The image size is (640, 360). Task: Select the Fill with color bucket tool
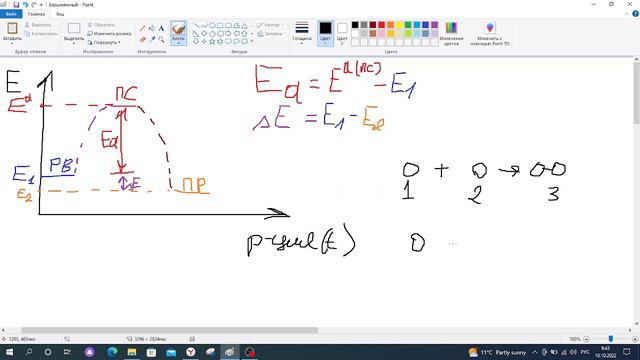coord(152,28)
